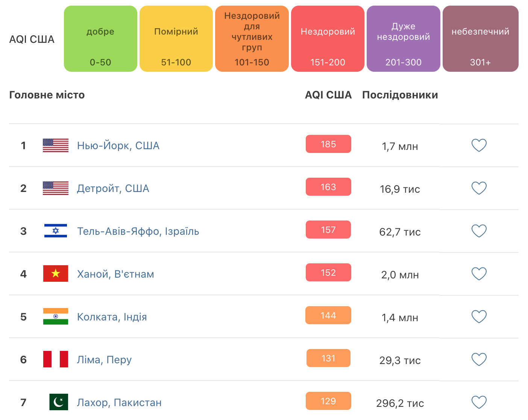Click the Vietnam flag icon
This screenshot has width=528, height=420.
56,273
